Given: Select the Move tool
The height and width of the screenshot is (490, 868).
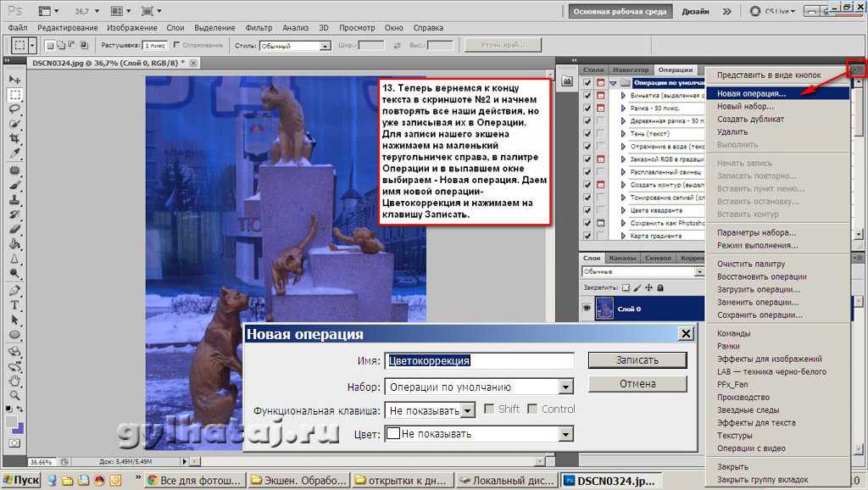Looking at the screenshot, I should [x=14, y=79].
